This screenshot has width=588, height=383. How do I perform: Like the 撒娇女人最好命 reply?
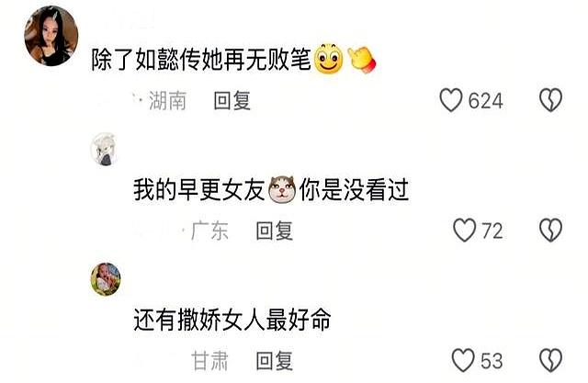[x=463, y=360]
